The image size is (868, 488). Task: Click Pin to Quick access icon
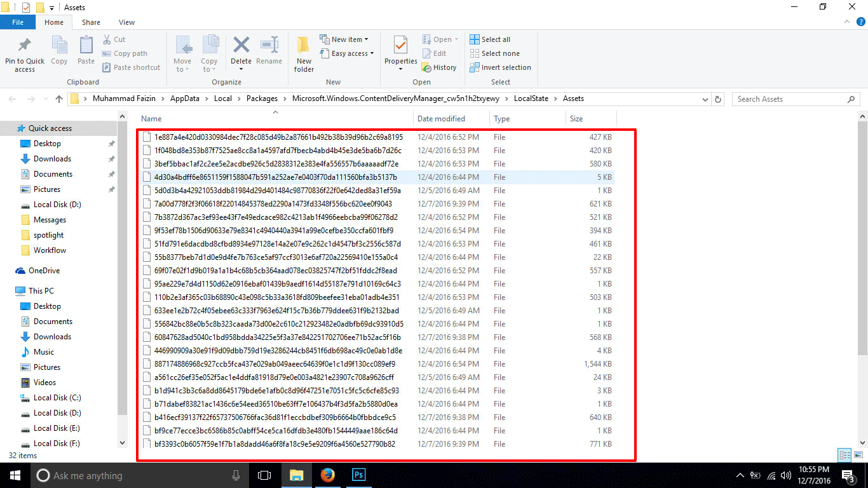click(25, 46)
